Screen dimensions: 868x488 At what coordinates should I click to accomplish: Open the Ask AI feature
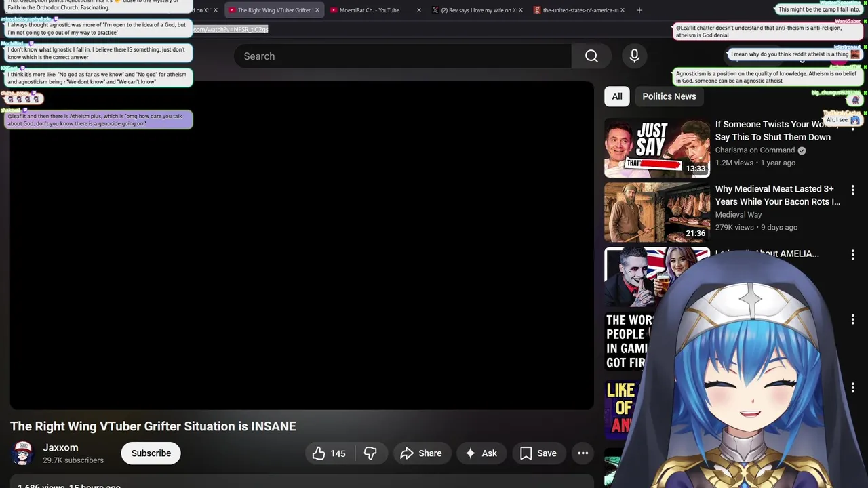(480, 453)
